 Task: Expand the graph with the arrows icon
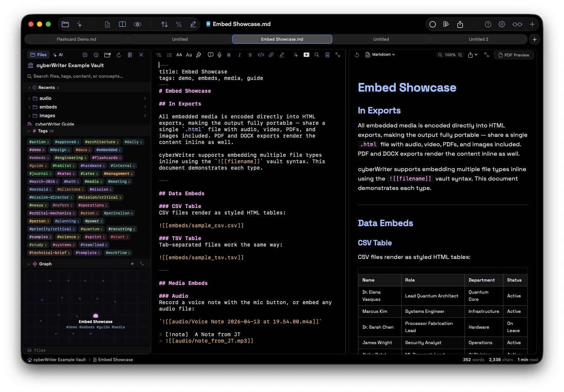[x=142, y=264]
